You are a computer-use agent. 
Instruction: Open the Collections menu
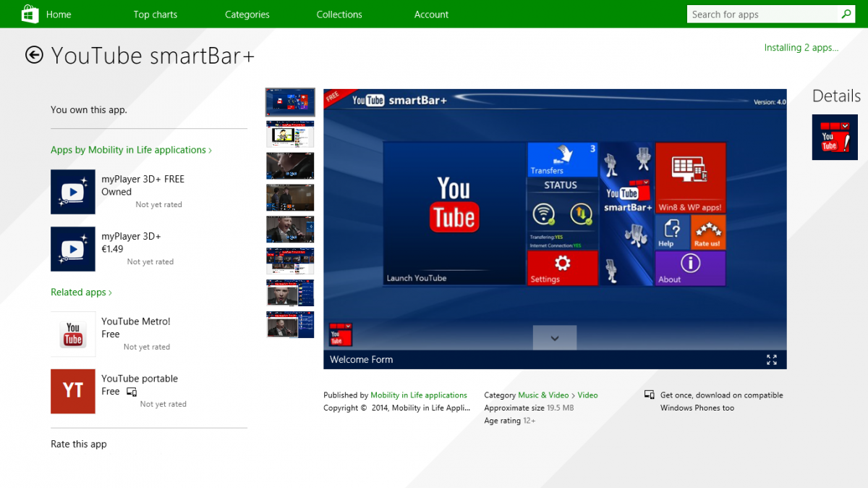tap(339, 14)
